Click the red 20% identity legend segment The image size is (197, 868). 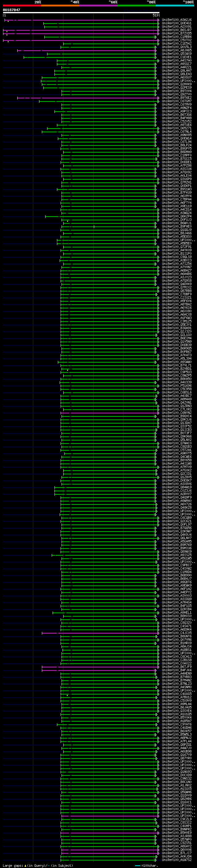click(x=22, y=6)
